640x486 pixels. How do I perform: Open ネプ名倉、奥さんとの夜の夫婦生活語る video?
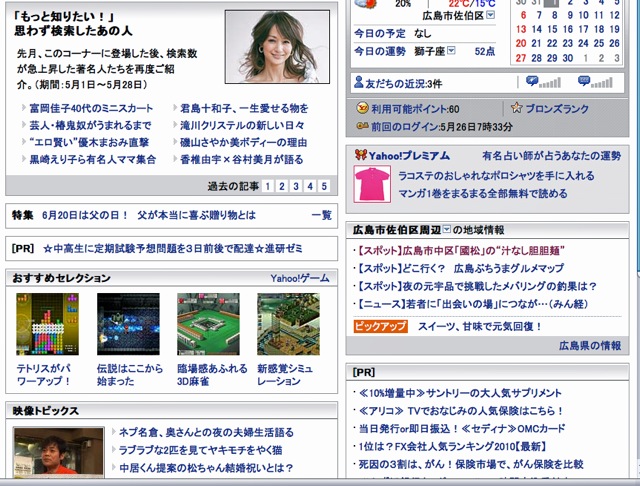tap(206, 432)
